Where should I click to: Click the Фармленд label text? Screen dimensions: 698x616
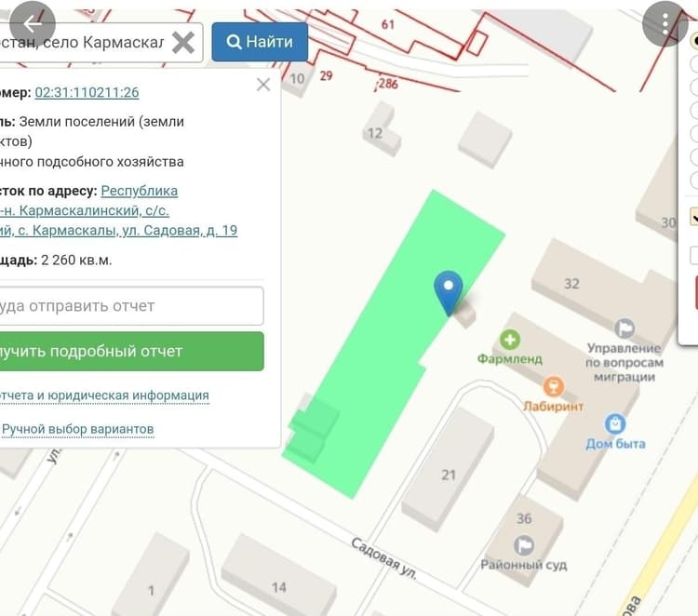[510, 359]
